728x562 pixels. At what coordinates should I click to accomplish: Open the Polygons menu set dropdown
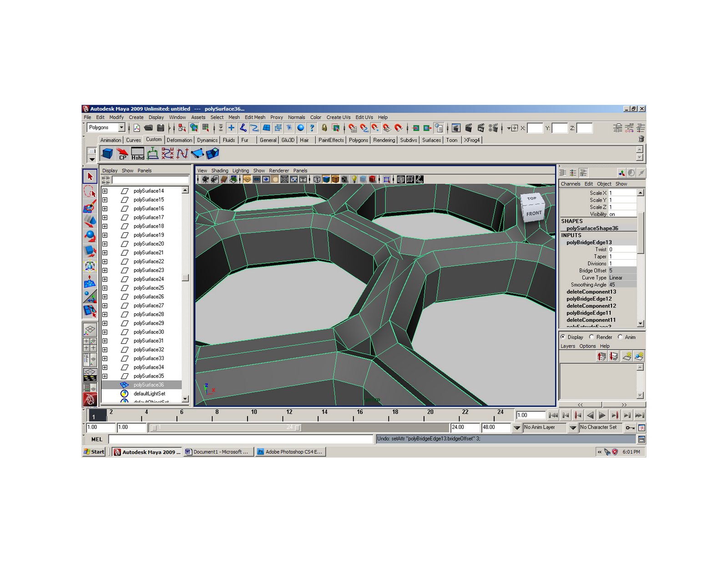[x=121, y=128]
